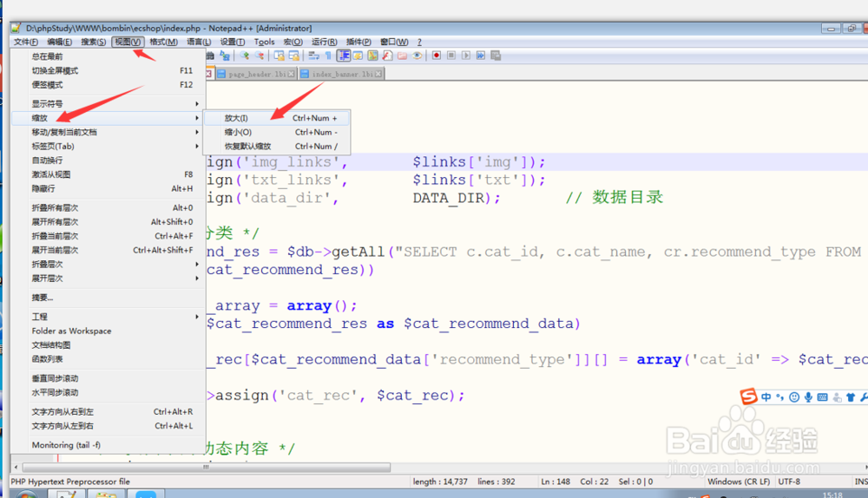Open the 文件(F) menu

[25, 42]
